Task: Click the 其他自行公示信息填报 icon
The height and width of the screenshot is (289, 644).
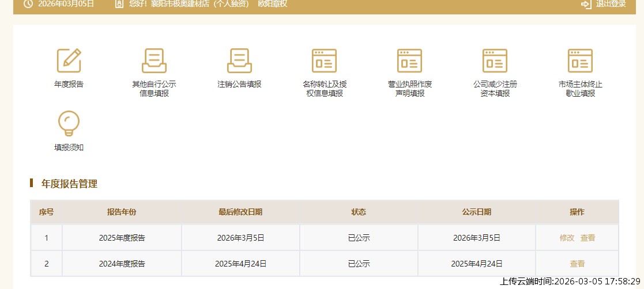Action: [x=154, y=60]
